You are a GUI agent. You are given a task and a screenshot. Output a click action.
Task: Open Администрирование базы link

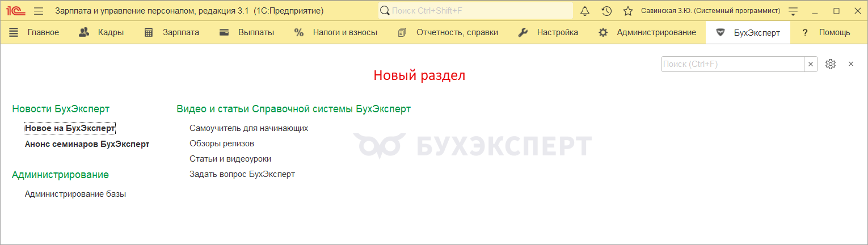pyautogui.click(x=75, y=194)
